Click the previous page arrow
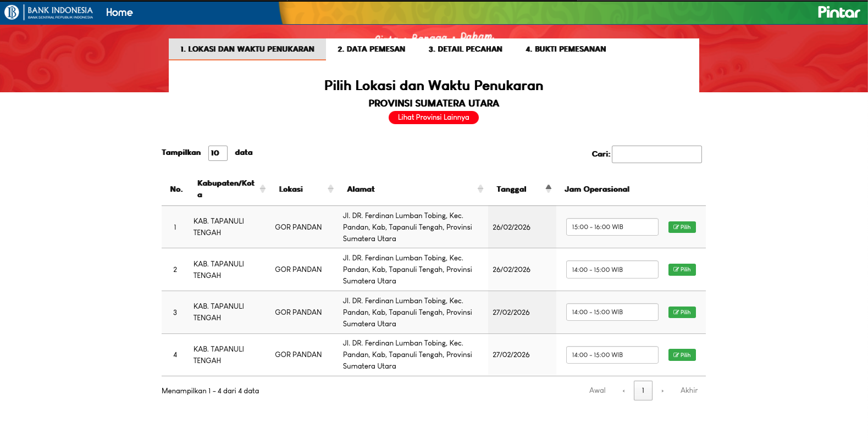868x440 pixels. (623, 391)
